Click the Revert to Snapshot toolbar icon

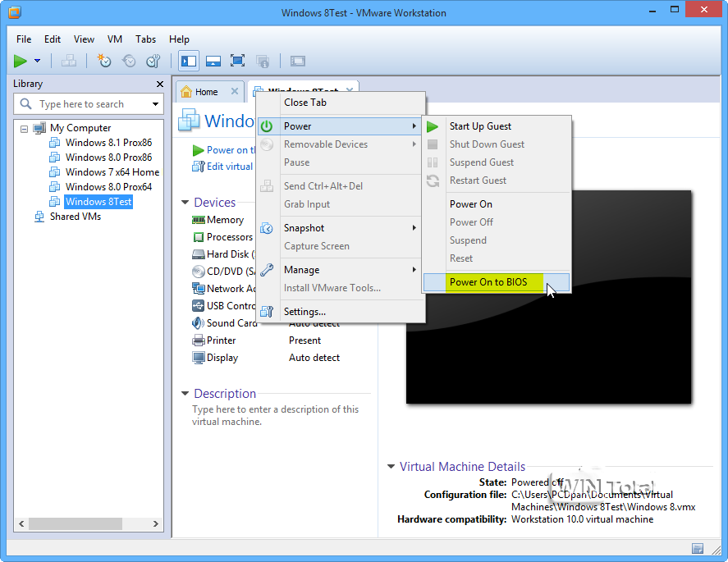click(x=129, y=61)
